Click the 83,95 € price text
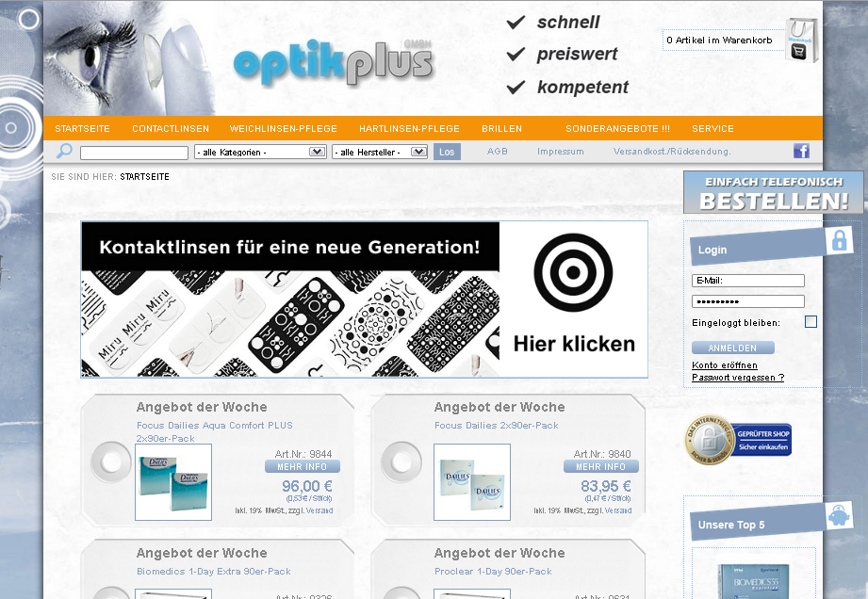 pyautogui.click(x=606, y=486)
